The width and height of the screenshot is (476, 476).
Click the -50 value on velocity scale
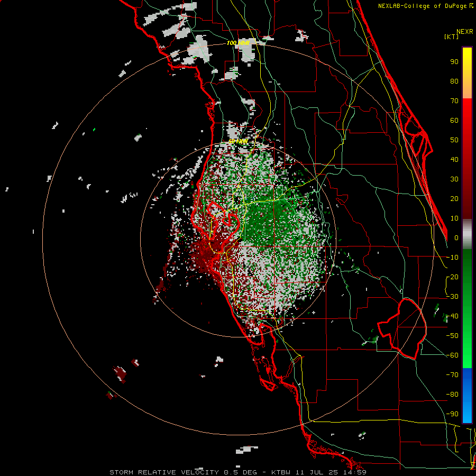coord(452,336)
